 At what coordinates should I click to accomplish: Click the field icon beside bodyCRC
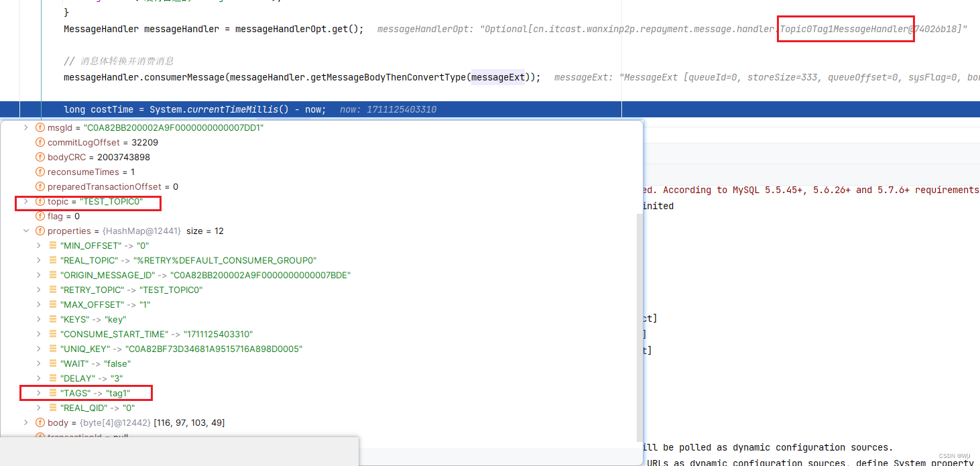[x=40, y=157]
